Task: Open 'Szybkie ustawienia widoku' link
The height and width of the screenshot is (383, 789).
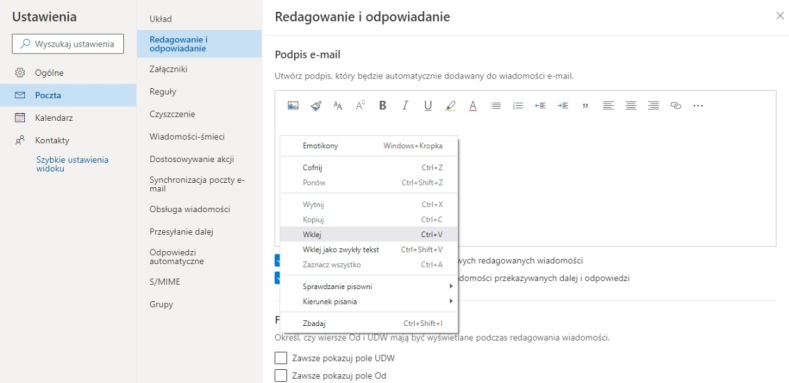Action: pyautogui.click(x=72, y=164)
